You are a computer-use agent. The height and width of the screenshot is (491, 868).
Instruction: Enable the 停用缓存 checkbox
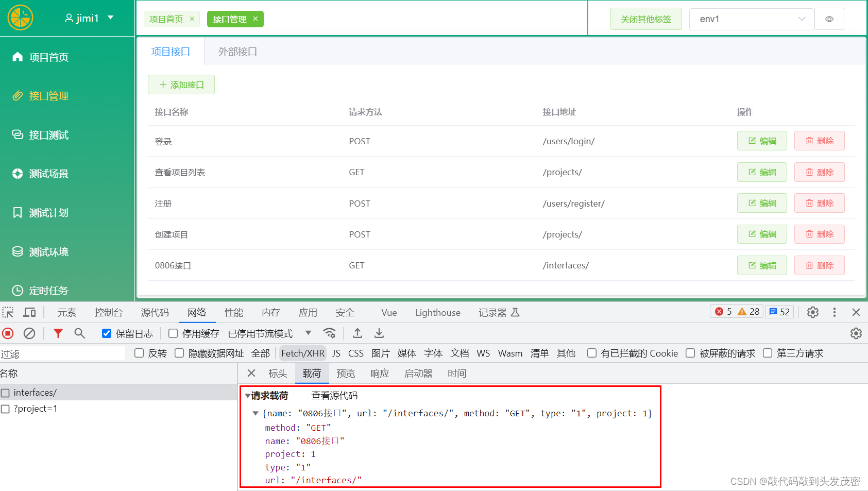click(173, 333)
